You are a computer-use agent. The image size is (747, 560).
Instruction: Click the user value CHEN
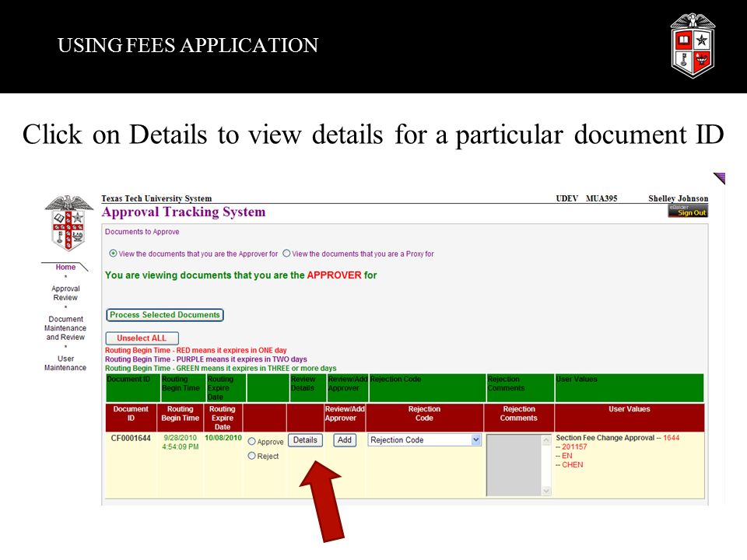point(572,465)
